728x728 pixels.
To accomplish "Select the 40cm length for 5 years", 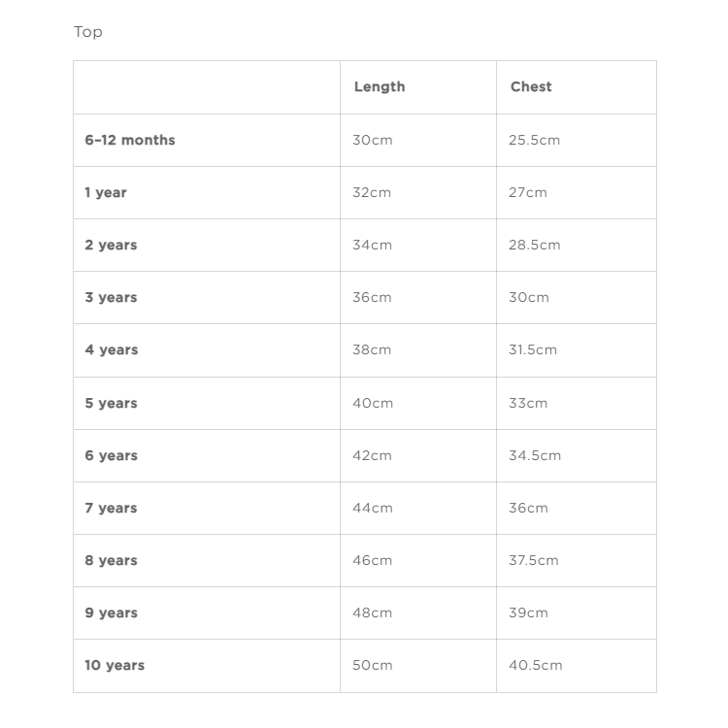I will coord(373,403).
